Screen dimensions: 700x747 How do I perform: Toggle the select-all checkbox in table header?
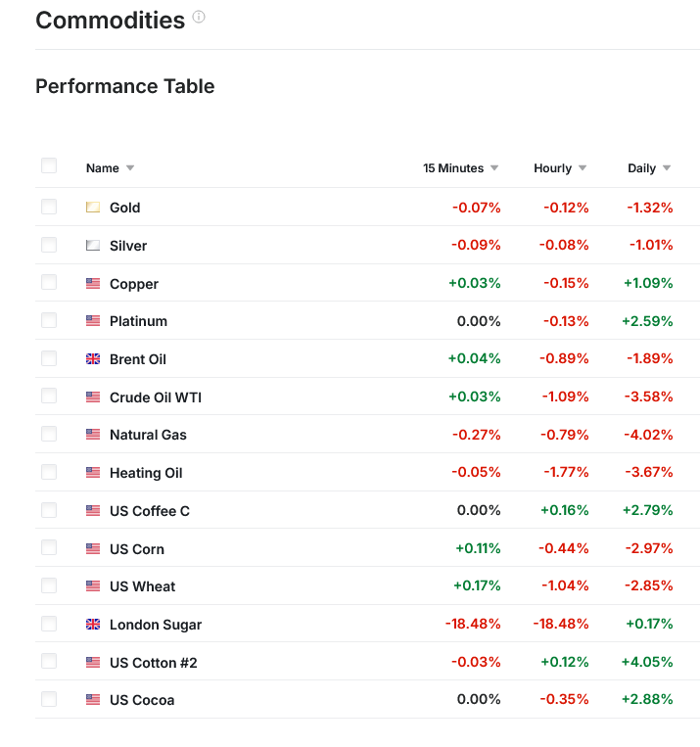pos(49,166)
